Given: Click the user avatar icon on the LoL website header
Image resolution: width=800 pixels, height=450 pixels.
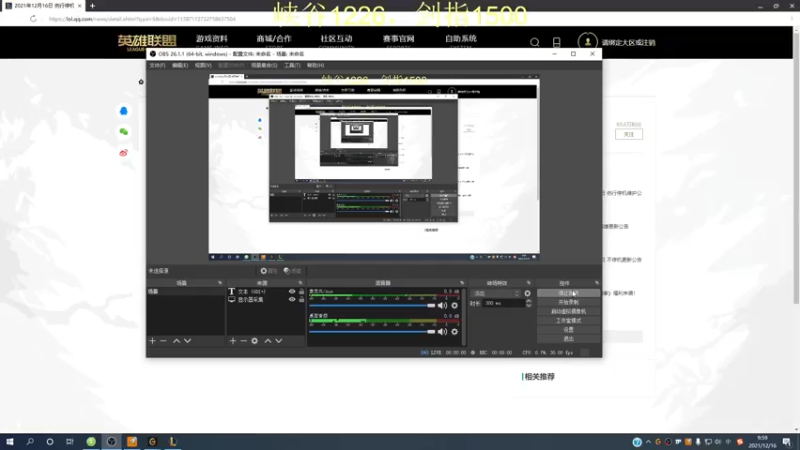Looking at the screenshot, I should (x=587, y=42).
